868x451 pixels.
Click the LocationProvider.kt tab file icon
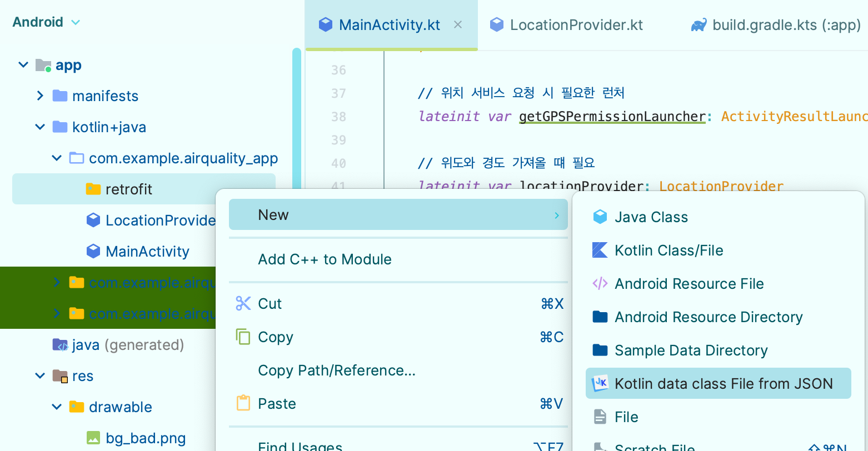[x=496, y=25]
